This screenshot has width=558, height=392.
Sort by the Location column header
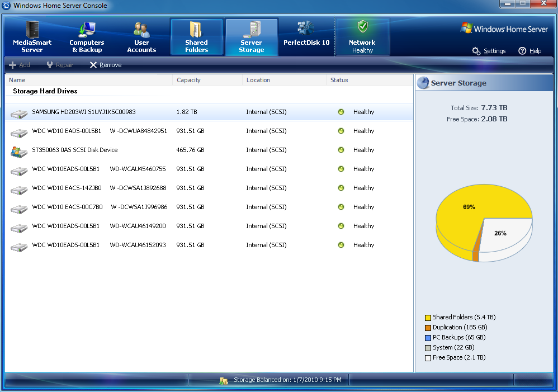[x=285, y=80]
